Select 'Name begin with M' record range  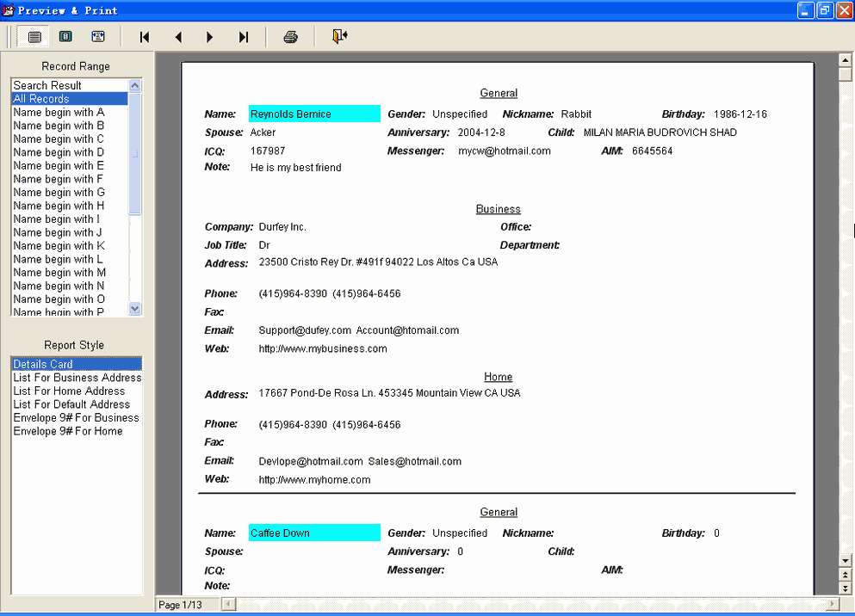tap(59, 272)
